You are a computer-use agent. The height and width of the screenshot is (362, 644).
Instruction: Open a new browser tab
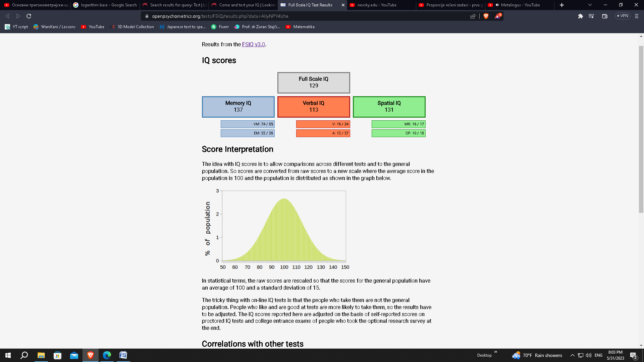pyautogui.click(x=561, y=5)
